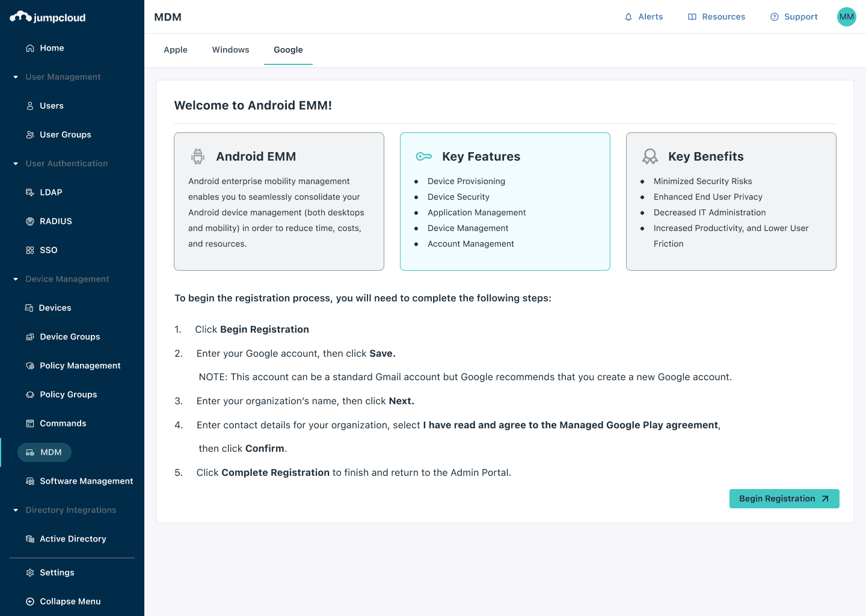The width and height of the screenshot is (866, 616).
Task: Open the RADIUS menu item
Action: click(56, 221)
